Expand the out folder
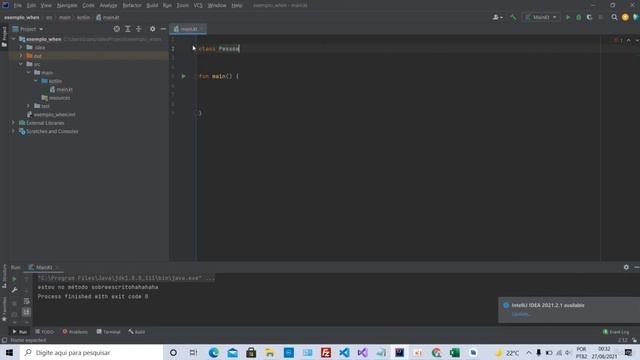This screenshot has height=360, width=640. pos(21,56)
